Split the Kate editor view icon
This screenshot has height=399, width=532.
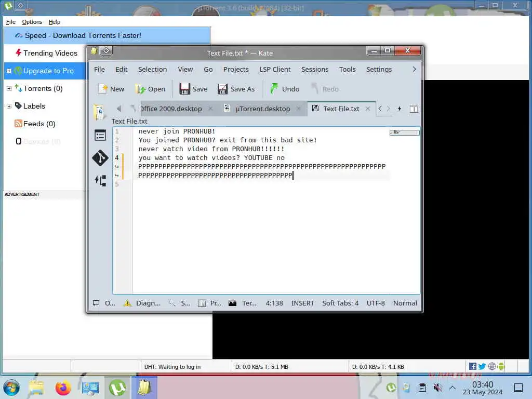coord(414,109)
